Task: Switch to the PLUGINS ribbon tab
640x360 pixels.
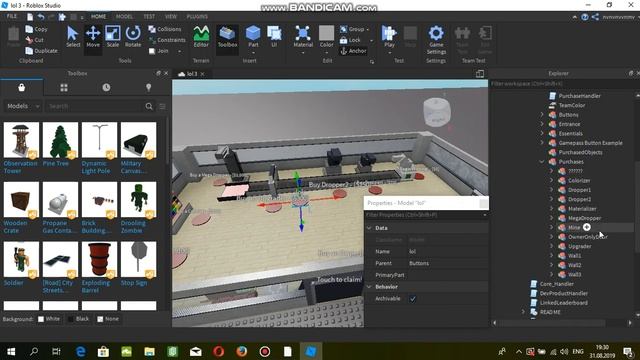Action: tap(197, 17)
